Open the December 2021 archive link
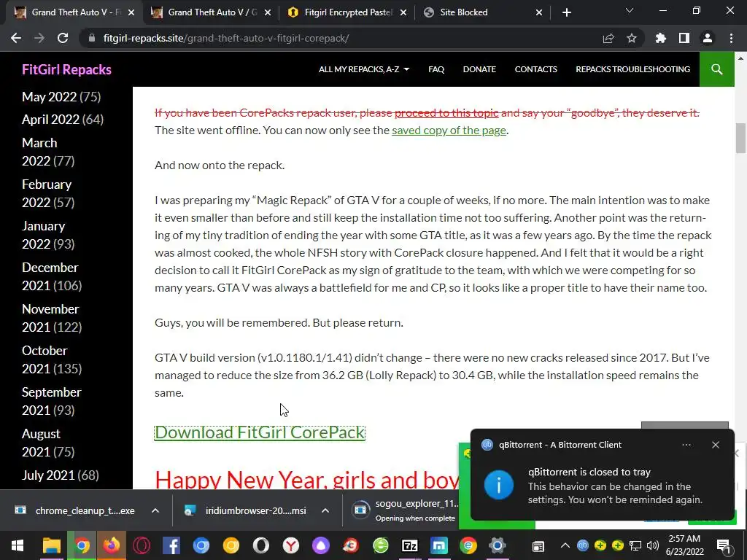747x560 pixels. coord(50,276)
